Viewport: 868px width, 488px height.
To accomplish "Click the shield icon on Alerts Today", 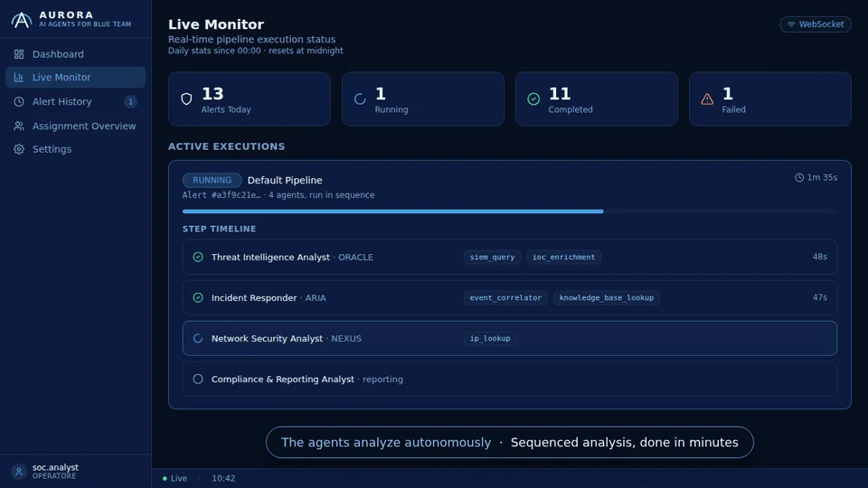I will click(x=186, y=99).
